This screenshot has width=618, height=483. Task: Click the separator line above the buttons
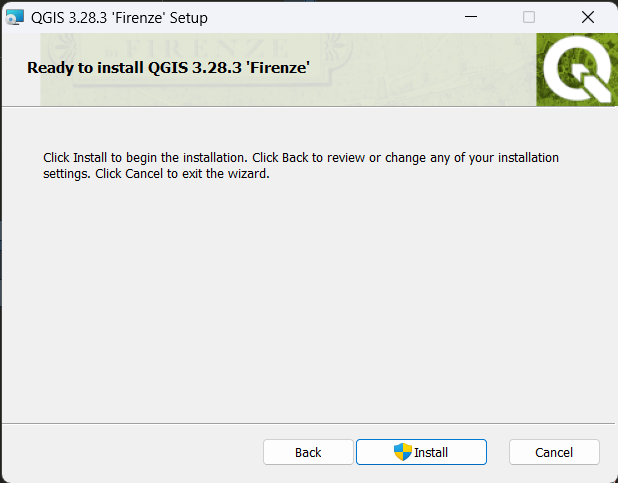click(x=309, y=423)
